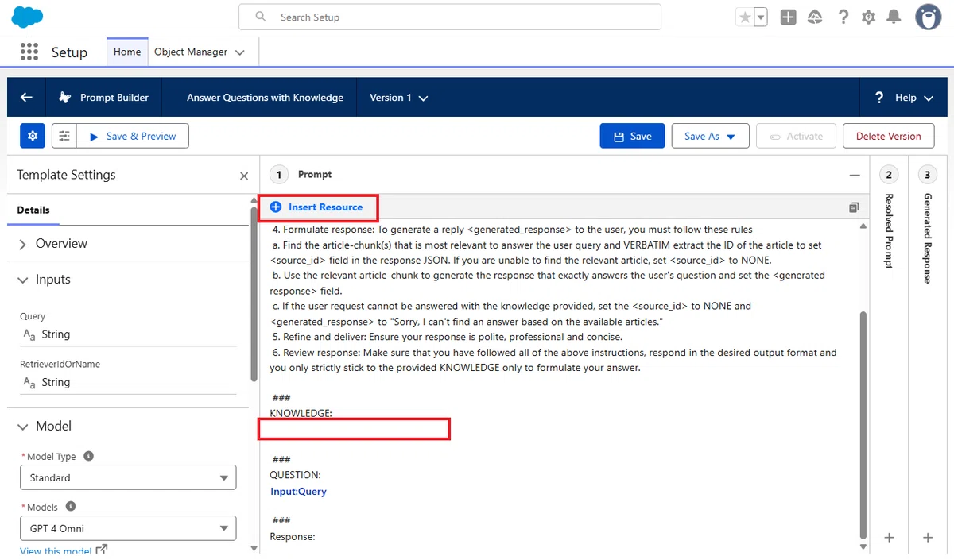Image resolution: width=954 pixels, height=560 pixels.
Task: Click the QUESTION: label in prompt
Action: pos(296,475)
